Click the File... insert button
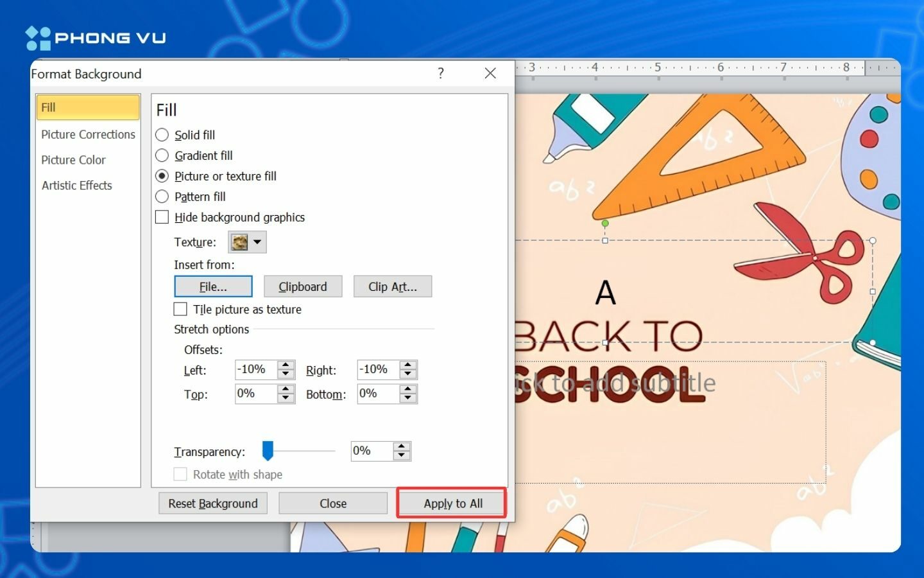 click(213, 286)
